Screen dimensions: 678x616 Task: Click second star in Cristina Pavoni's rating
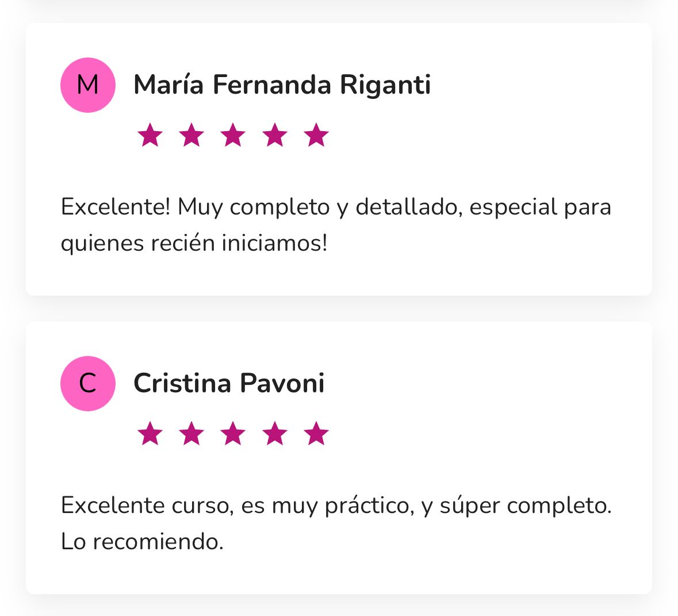coord(191,434)
